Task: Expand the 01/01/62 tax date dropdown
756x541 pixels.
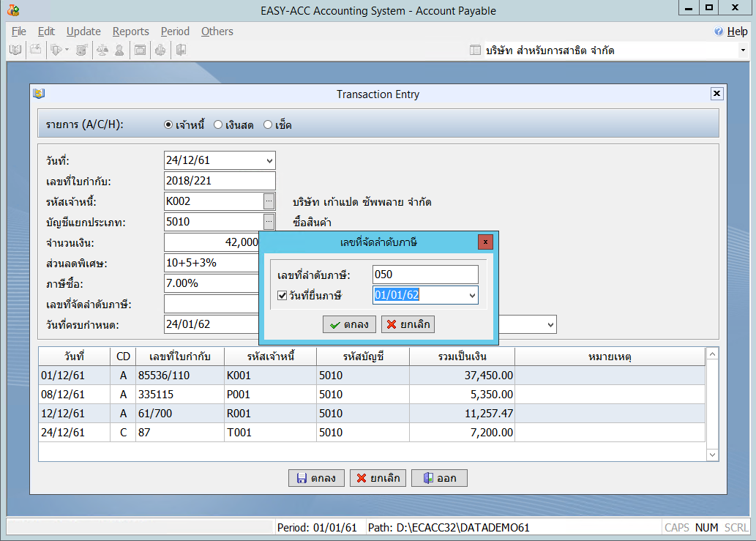Action: (472, 296)
